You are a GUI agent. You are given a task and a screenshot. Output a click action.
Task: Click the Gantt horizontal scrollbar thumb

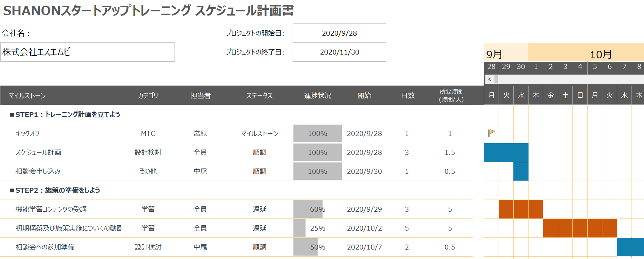tap(496, 79)
